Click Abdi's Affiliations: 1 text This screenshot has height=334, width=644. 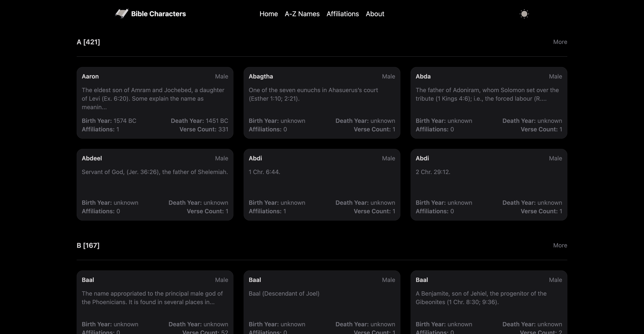coord(267,211)
